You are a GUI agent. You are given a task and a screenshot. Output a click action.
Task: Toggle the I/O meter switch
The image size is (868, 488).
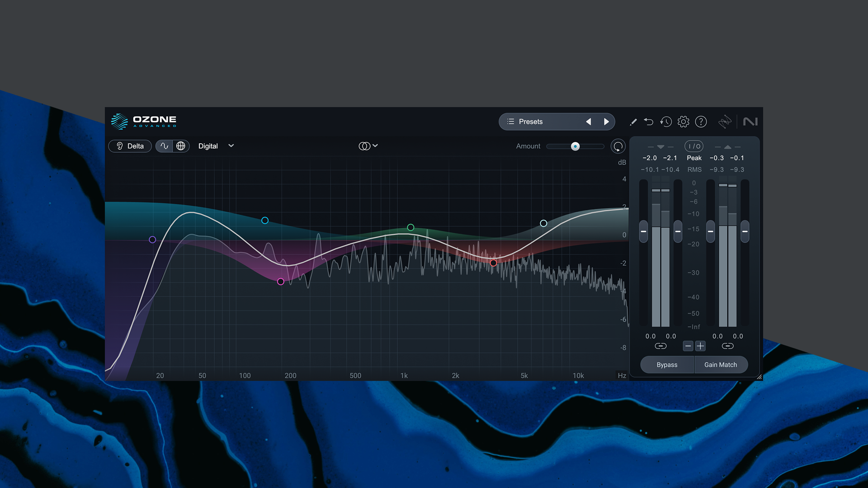click(693, 146)
